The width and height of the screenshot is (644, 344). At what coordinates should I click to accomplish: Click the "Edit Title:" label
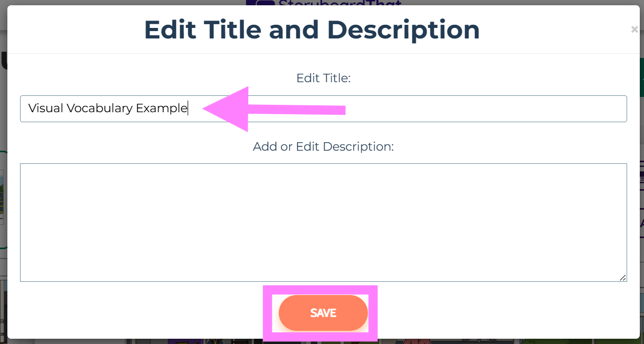pyautogui.click(x=323, y=78)
